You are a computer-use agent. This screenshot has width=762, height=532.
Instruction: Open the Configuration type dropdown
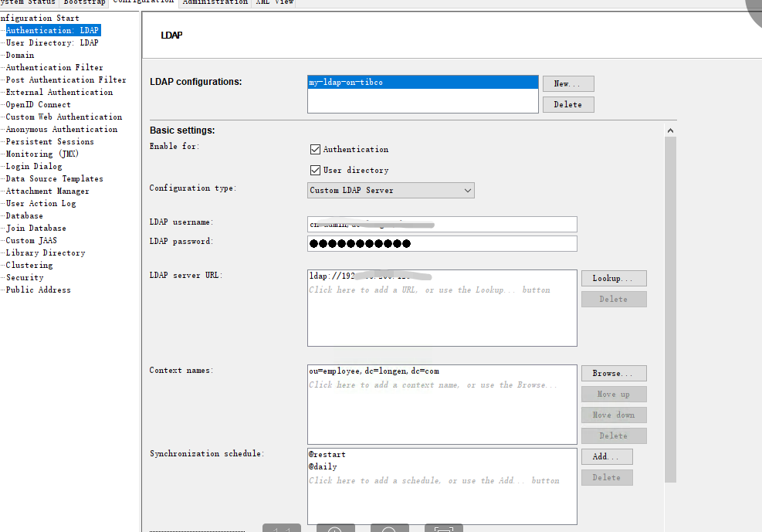click(391, 191)
